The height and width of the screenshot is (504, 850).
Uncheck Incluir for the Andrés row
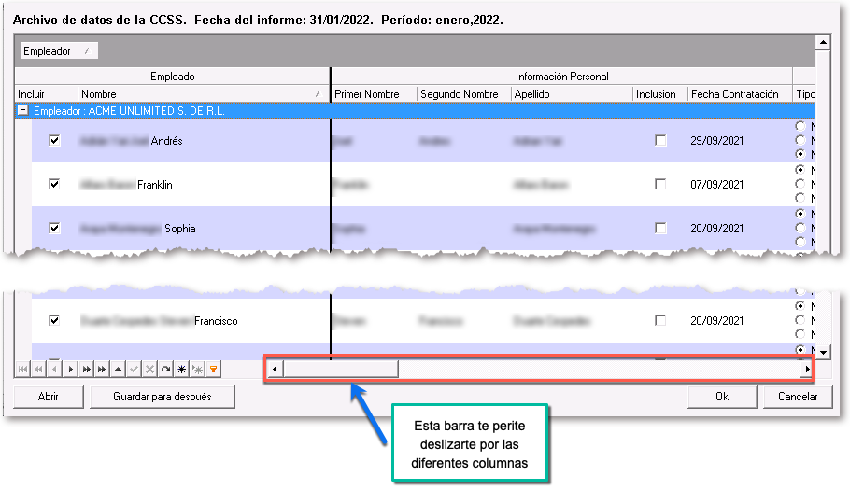coord(54,141)
